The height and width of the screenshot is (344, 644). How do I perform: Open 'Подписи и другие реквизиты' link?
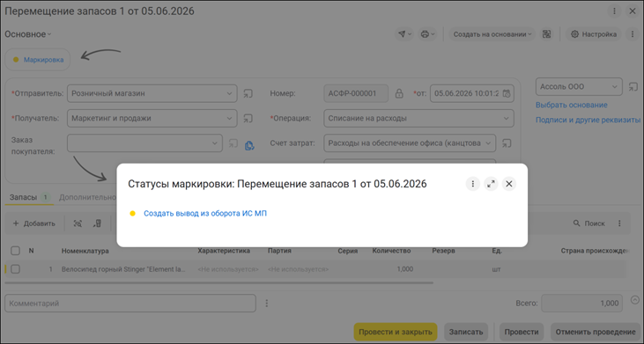click(x=588, y=121)
